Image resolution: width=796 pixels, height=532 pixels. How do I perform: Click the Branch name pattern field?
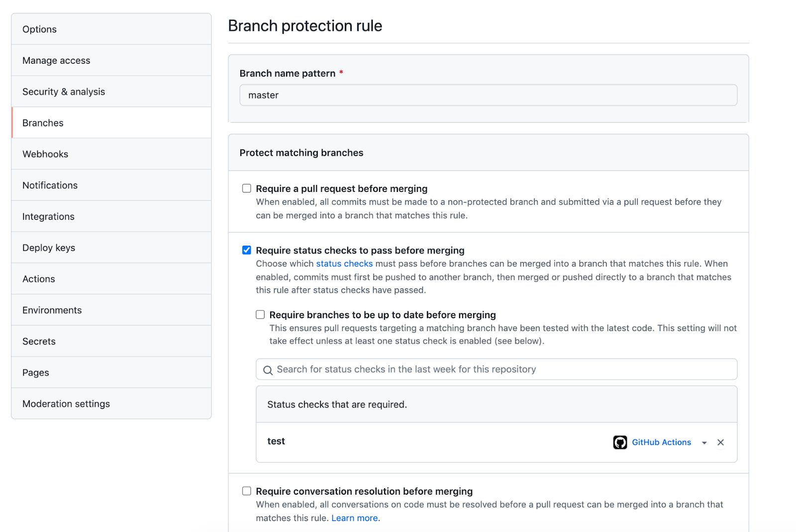click(488, 95)
